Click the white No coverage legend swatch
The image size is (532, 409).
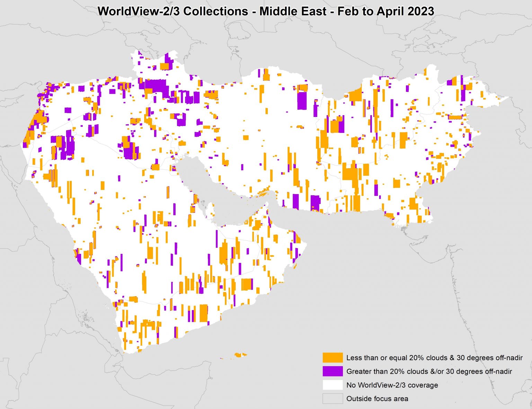pos(332,385)
